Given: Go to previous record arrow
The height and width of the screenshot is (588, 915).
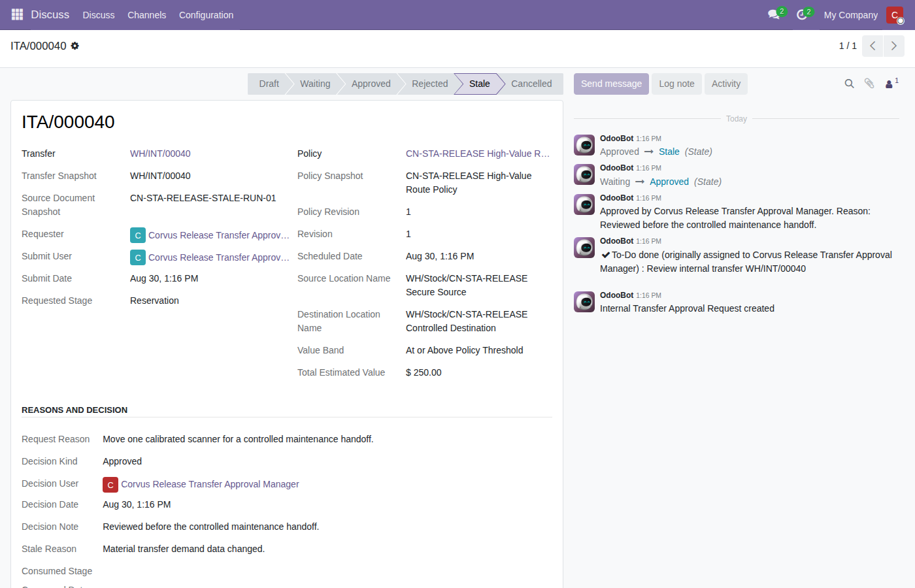Looking at the screenshot, I should coord(873,46).
